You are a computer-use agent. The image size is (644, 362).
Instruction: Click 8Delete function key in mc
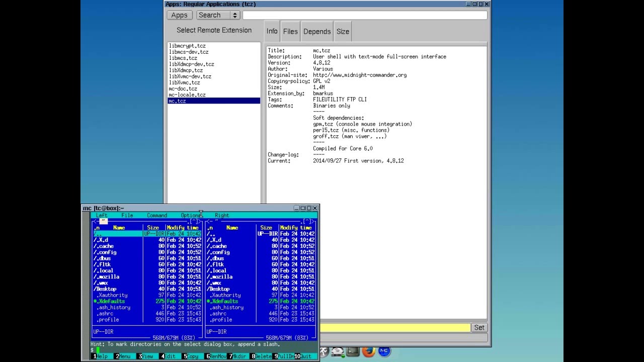click(x=261, y=356)
